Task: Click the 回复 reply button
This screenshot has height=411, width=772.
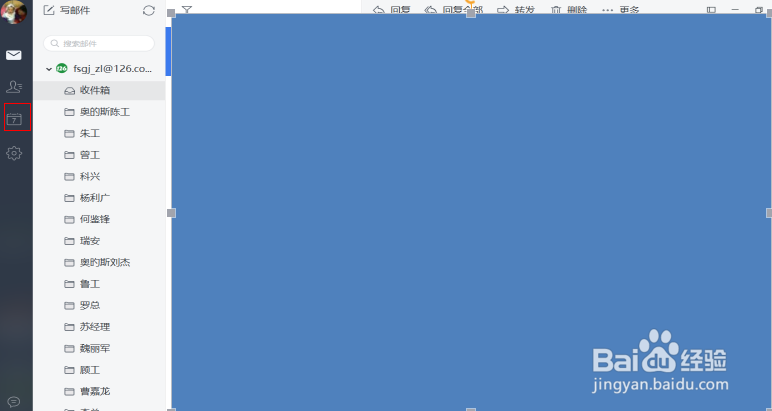Action: 392,10
